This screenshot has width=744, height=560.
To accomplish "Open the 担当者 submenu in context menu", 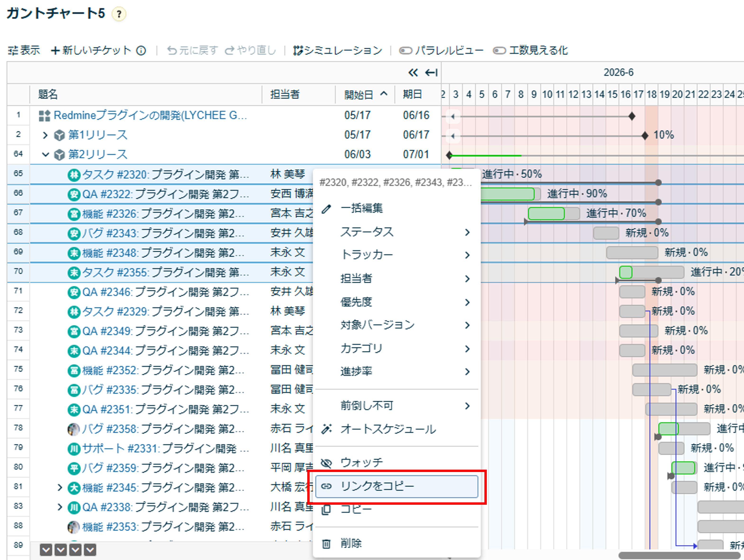I will [x=397, y=279].
